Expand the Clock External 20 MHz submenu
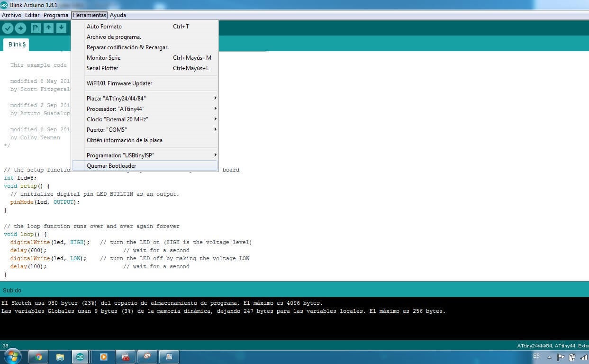This screenshot has width=589, height=364. 145,119
